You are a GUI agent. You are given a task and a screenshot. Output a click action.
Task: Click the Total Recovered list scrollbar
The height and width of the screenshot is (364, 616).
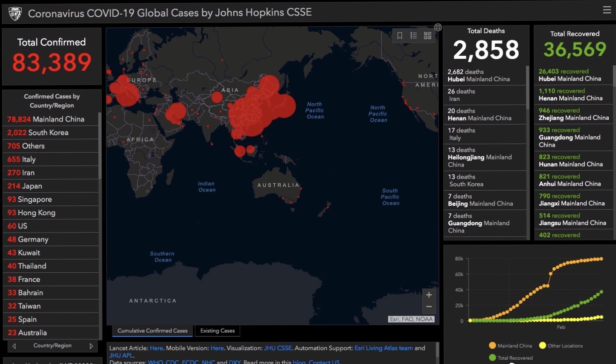[x=614, y=75]
